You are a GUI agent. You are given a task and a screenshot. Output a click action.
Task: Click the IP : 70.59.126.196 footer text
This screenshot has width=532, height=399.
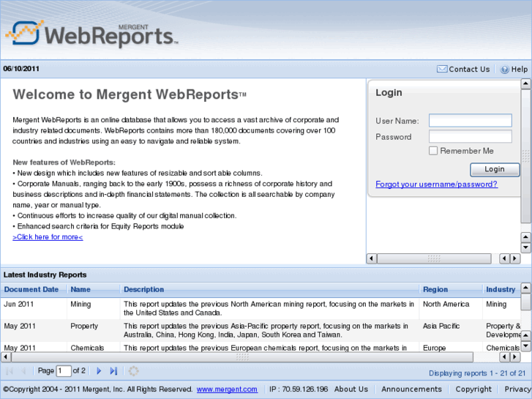click(299, 389)
